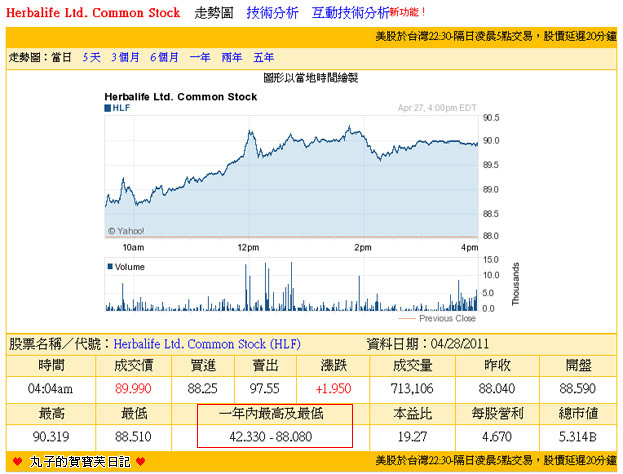623x474 pixels.
Task: Click Herbalife Ltd. Common Stock (HLF) link
Action: tap(207, 344)
